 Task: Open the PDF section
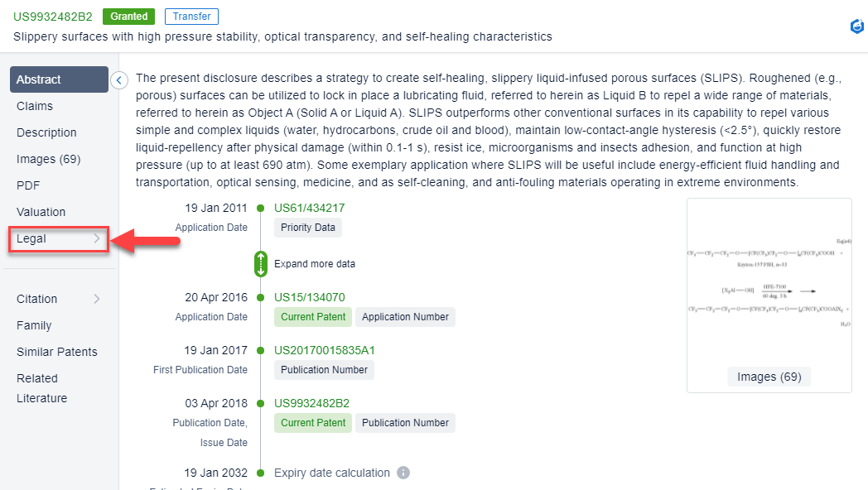click(28, 185)
